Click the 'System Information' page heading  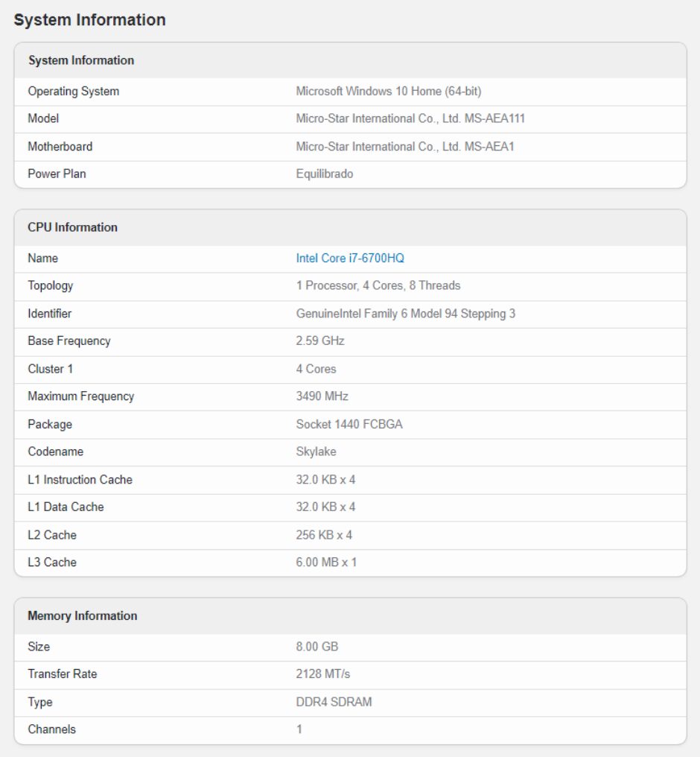tap(89, 20)
